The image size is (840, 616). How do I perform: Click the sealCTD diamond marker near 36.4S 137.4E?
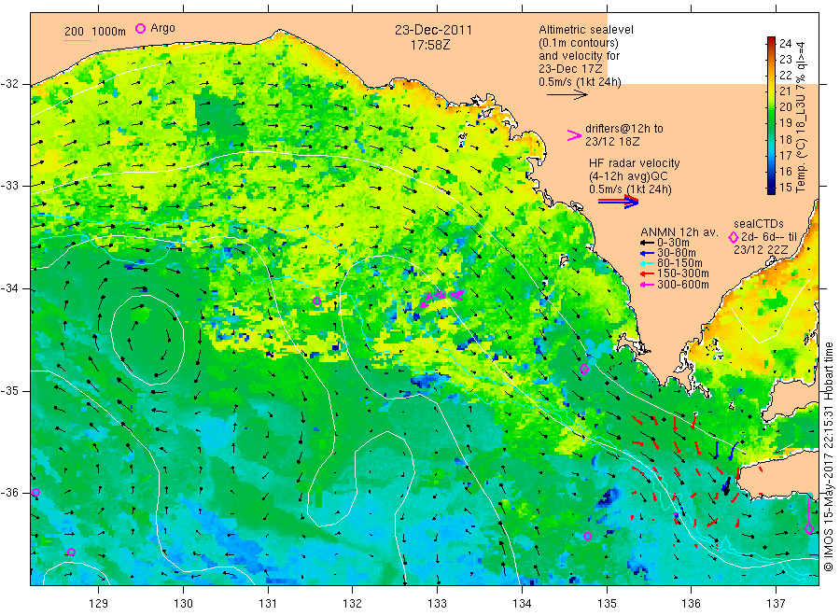tap(809, 528)
